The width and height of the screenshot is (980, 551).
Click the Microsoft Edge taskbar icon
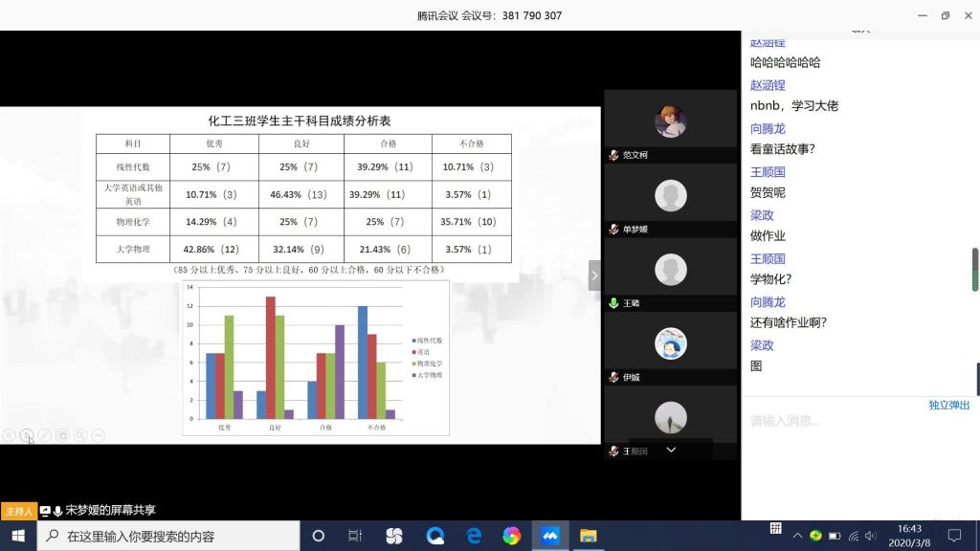[x=473, y=536]
